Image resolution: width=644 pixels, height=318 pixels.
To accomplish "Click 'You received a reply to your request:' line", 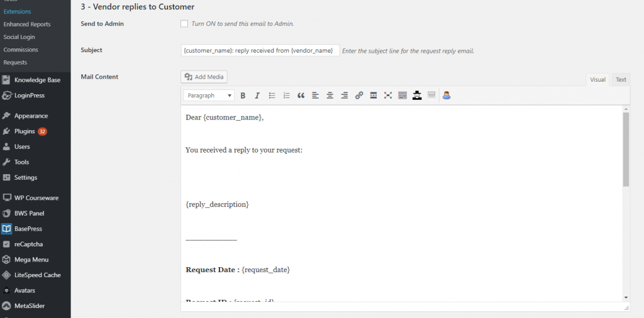I will tap(244, 150).
